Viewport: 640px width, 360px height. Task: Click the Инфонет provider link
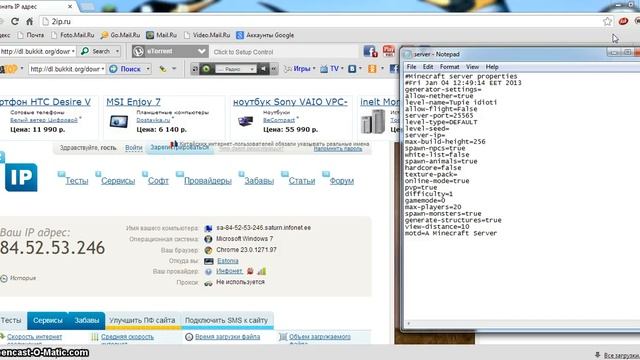[x=229, y=271]
